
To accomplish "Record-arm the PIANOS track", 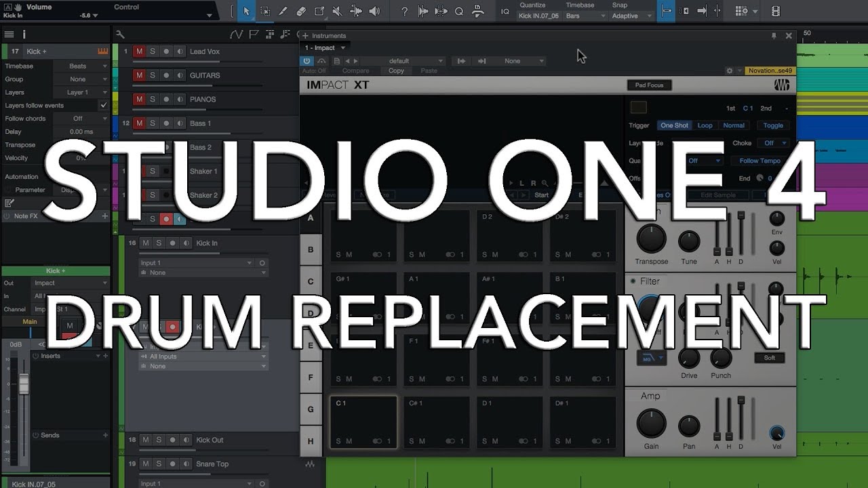I will tap(166, 99).
